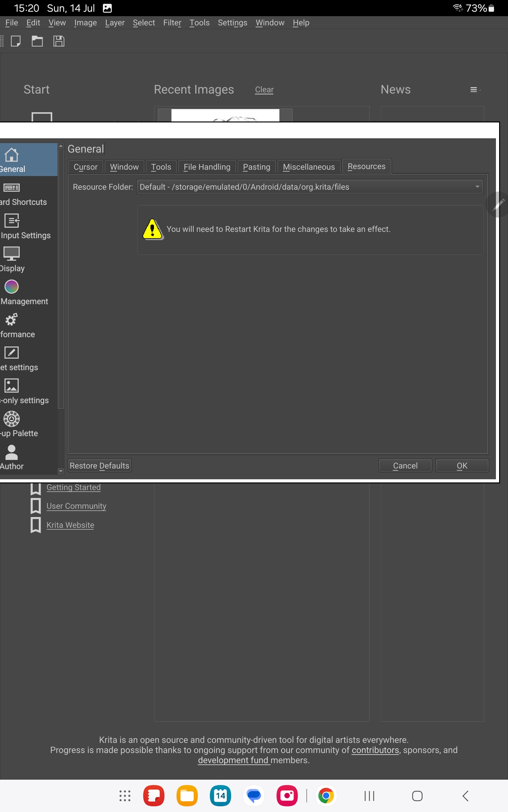Switch to the Window tab in General
This screenshot has width=508, height=812.
(124, 167)
